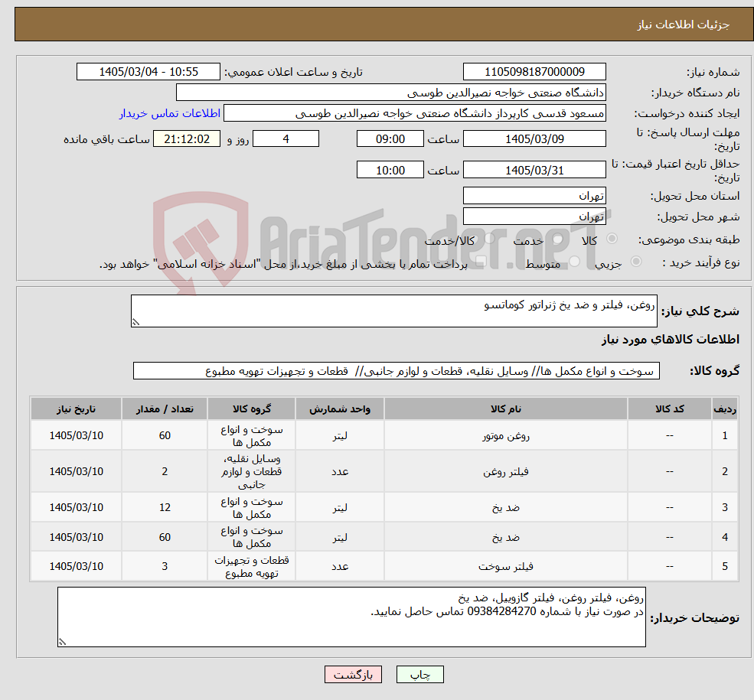Click the لیتر unit cell in روغن موتور row

click(x=340, y=436)
